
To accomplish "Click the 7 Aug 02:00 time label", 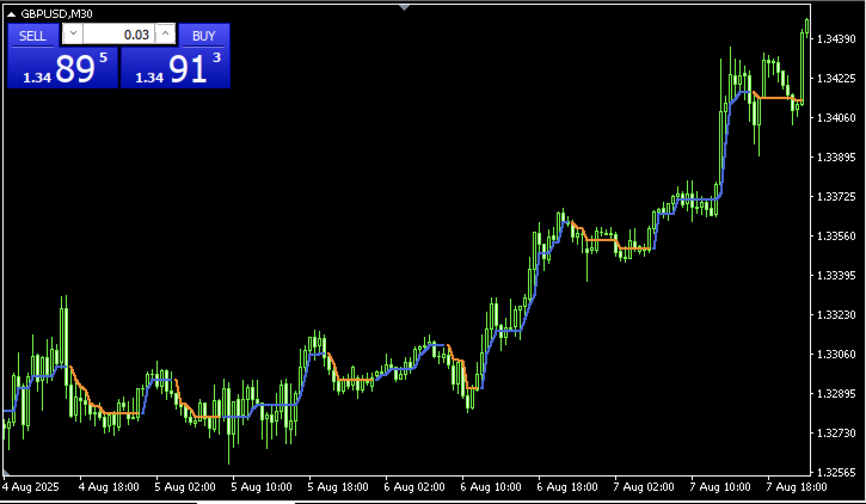I will tap(644, 487).
